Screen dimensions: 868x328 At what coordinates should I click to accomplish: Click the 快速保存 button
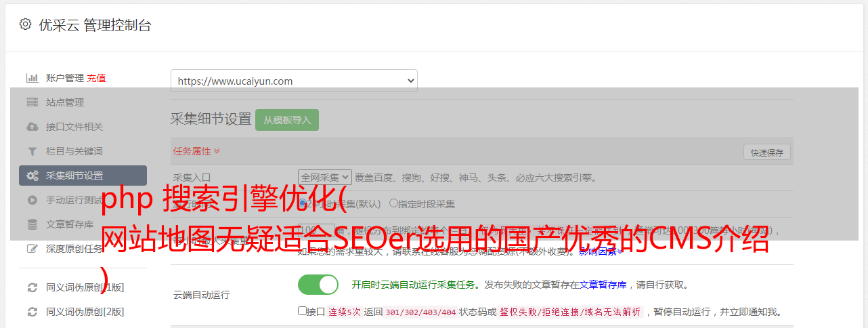click(x=766, y=152)
